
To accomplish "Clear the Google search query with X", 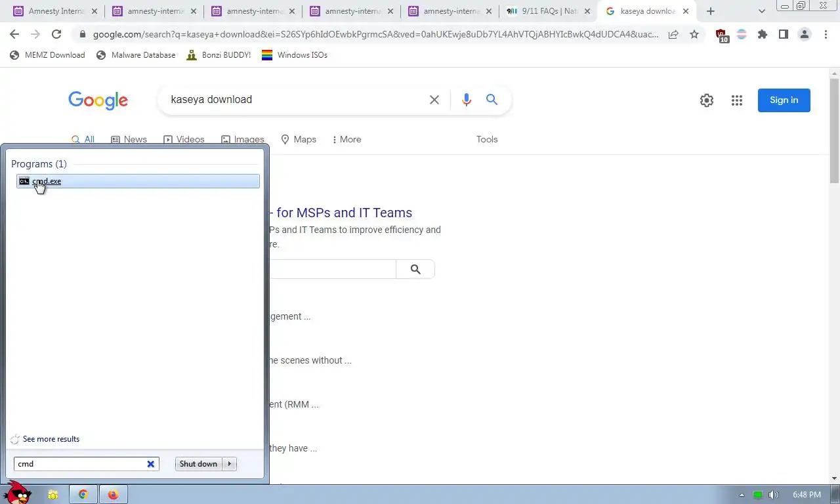I will (434, 100).
